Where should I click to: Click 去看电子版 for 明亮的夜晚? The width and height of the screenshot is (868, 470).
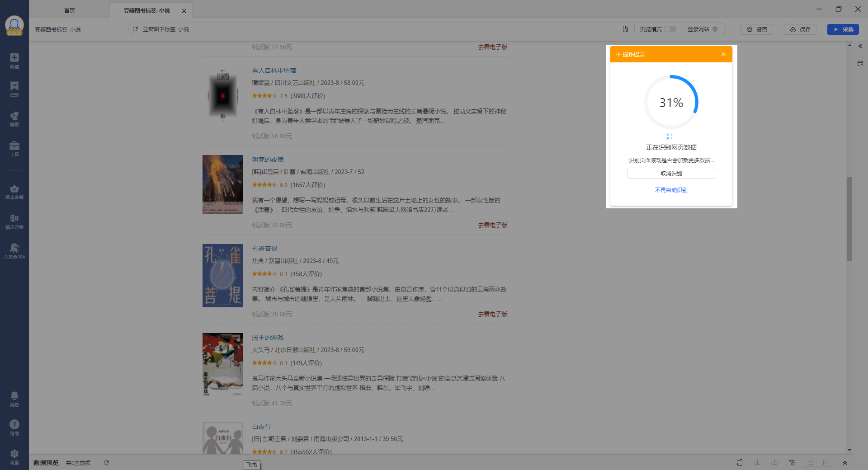click(x=493, y=225)
